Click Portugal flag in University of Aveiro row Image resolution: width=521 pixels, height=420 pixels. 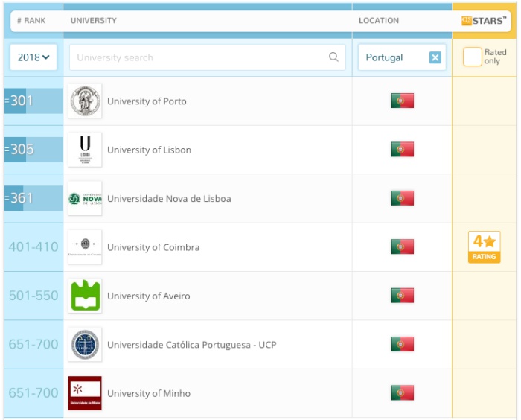pyautogui.click(x=403, y=296)
